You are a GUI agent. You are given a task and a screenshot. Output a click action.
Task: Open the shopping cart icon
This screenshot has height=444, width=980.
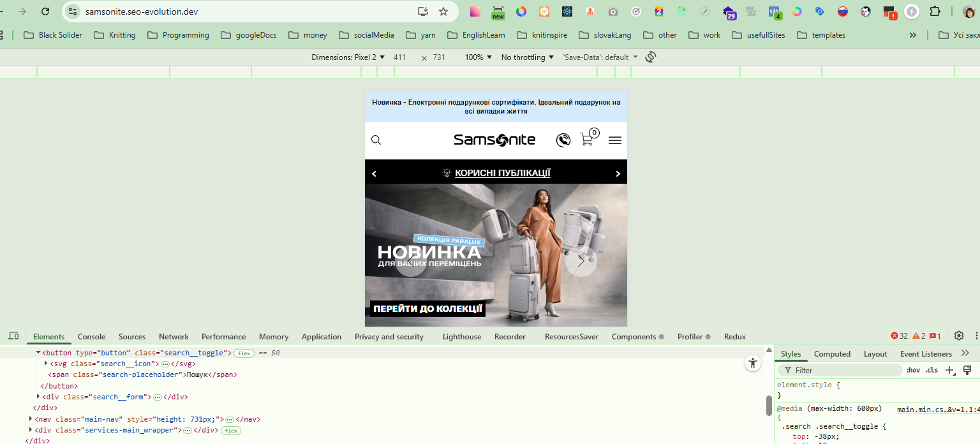(x=589, y=137)
